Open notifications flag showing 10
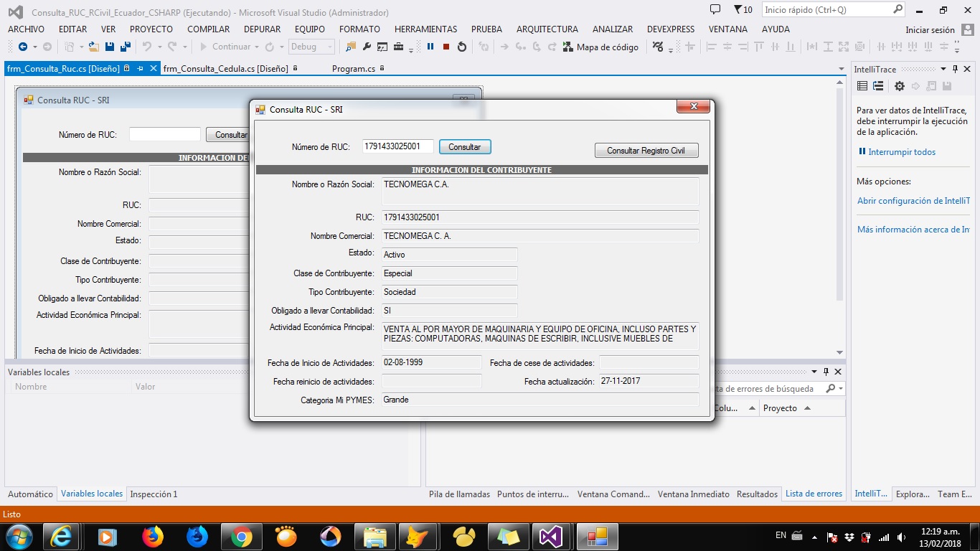 (x=743, y=10)
